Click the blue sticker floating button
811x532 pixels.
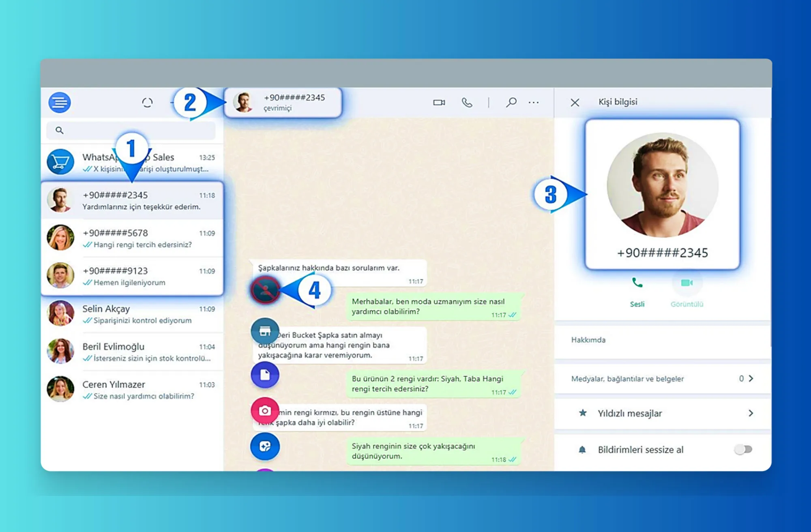[265, 446]
